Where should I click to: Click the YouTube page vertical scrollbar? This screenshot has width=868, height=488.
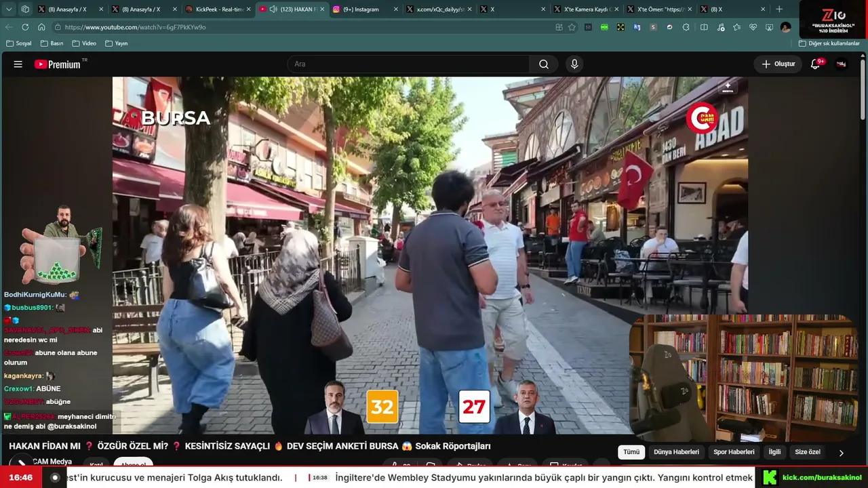coord(863,88)
